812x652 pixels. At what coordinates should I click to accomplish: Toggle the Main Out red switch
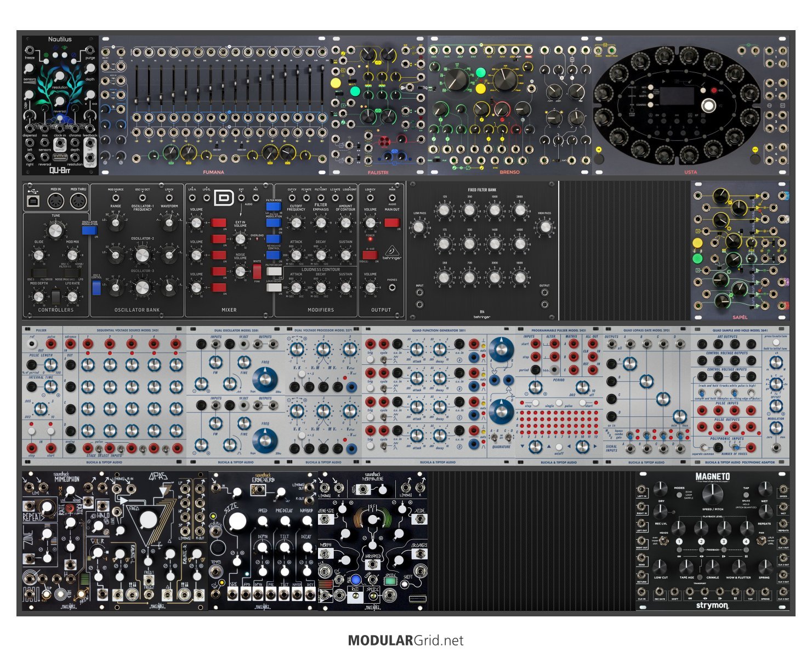(392, 222)
